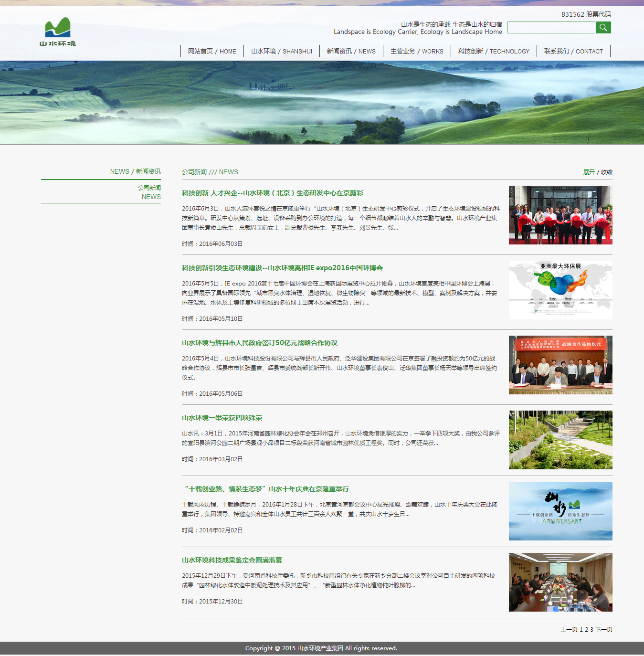Click the anniversary banner thumbnail
The height and width of the screenshot is (656, 644).
(560, 511)
